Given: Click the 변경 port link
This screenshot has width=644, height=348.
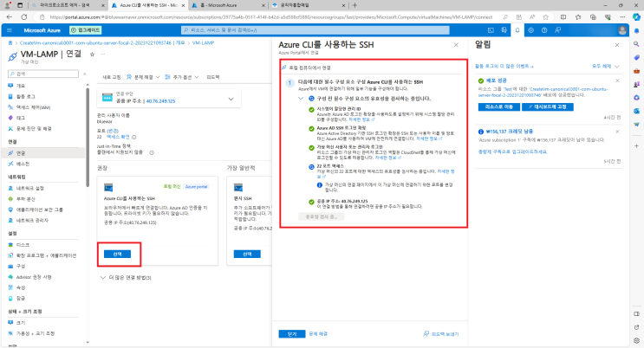Looking at the screenshot, I should click(113, 131).
